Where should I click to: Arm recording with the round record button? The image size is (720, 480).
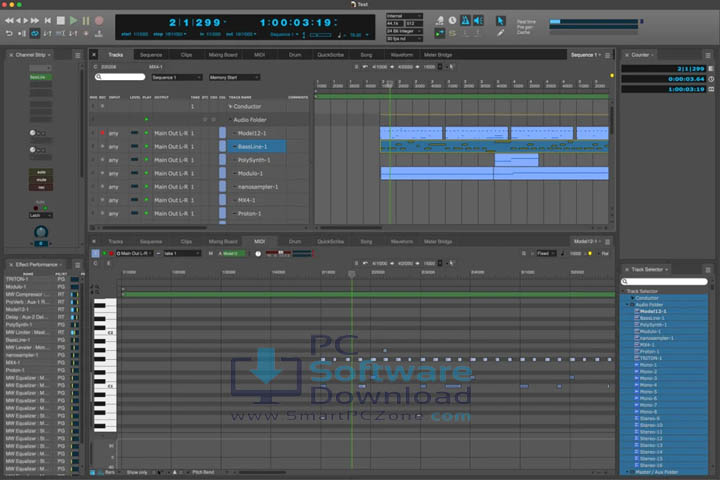pos(99,21)
